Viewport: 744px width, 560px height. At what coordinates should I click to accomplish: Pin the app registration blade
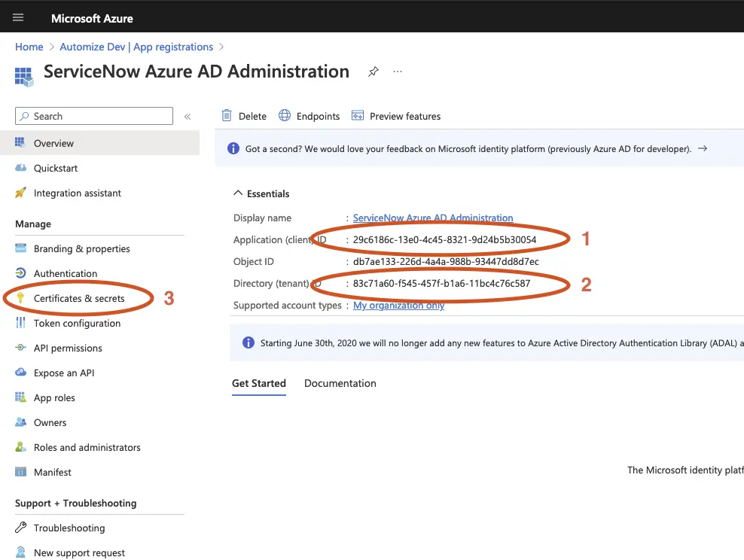[374, 72]
